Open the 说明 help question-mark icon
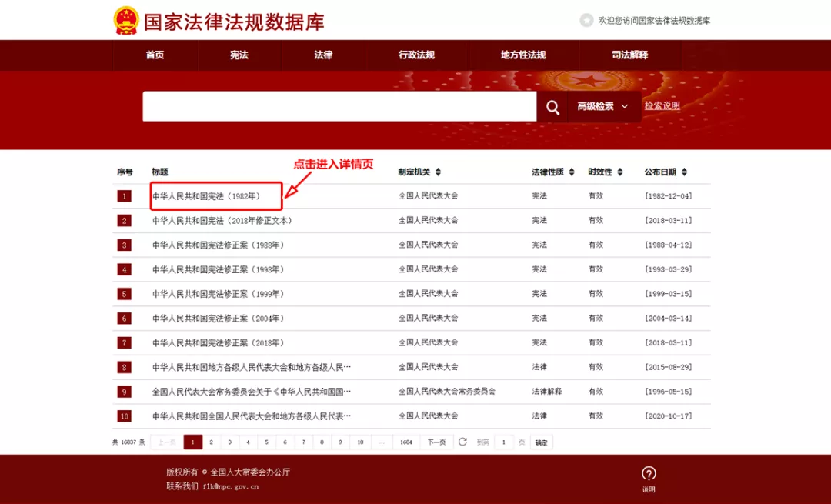Screen dimensions: 831x504 (649, 473)
